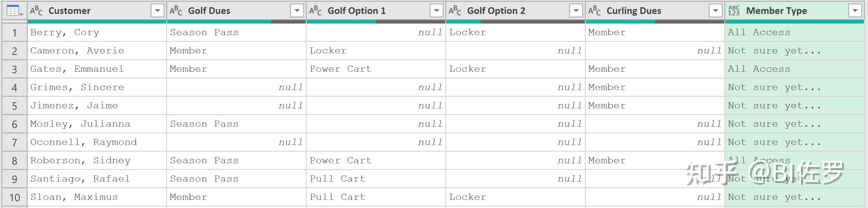Open Curling Dues filter dropdown
The image size is (868, 208).
click(715, 11)
